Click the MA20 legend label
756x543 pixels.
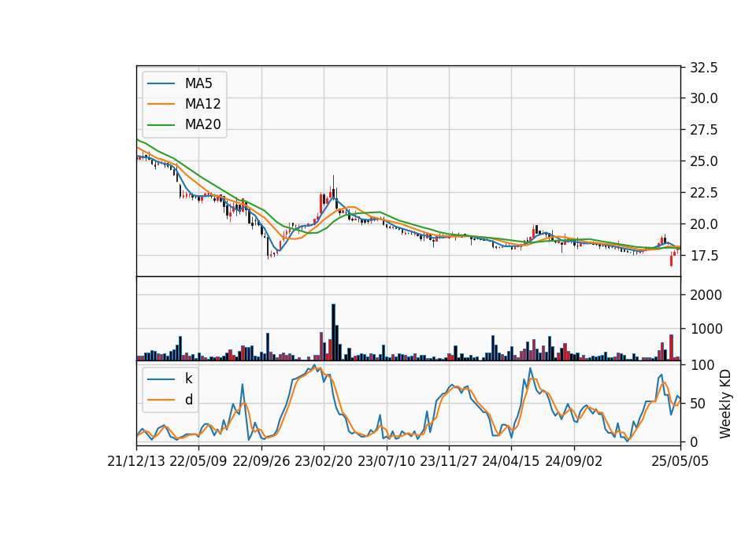pos(202,124)
